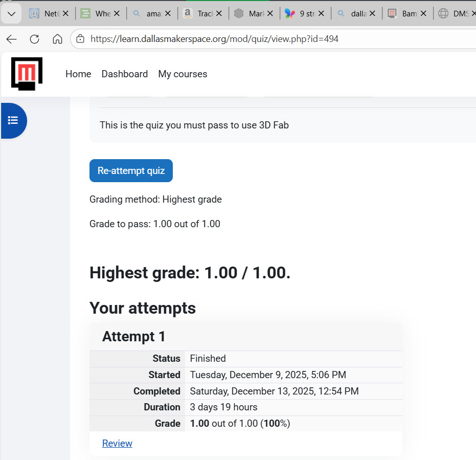The height and width of the screenshot is (460, 476).
Task: Click the 'Grade' row label
Action: click(x=168, y=424)
